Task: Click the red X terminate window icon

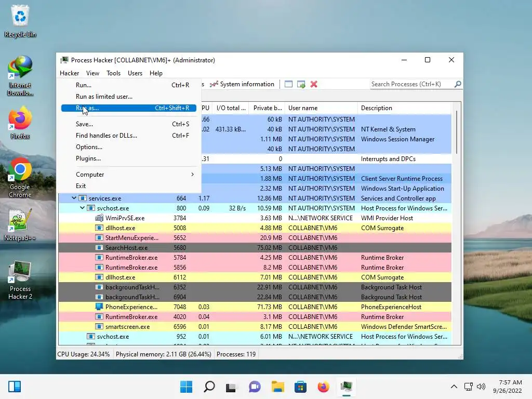Action: pyautogui.click(x=314, y=84)
